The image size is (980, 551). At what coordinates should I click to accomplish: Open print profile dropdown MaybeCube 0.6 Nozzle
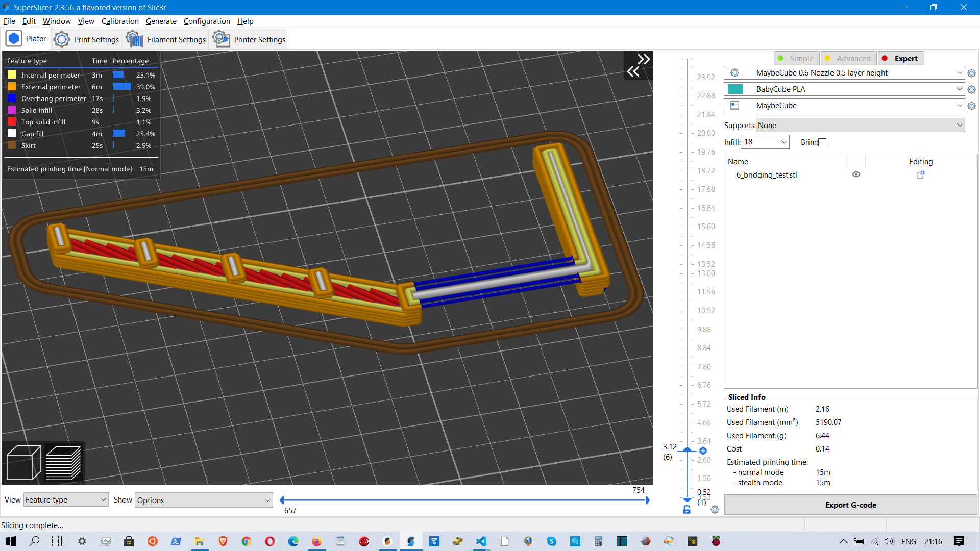(844, 73)
